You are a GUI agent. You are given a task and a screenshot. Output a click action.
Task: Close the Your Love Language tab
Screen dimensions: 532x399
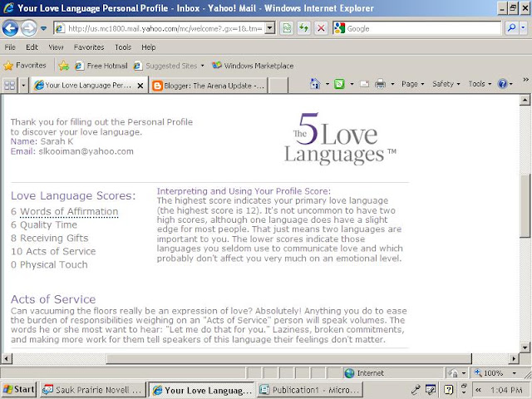pyautogui.click(x=140, y=86)
